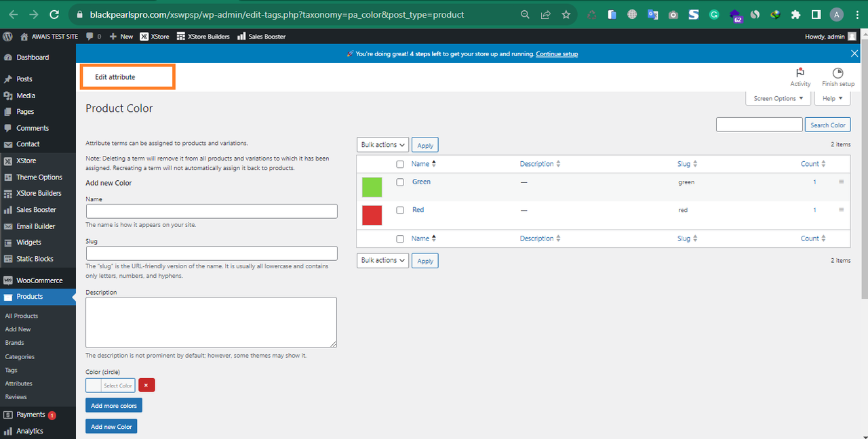Screen dimensions: 868x439
Task: Expand the Help tab
Action: (832, 98)
